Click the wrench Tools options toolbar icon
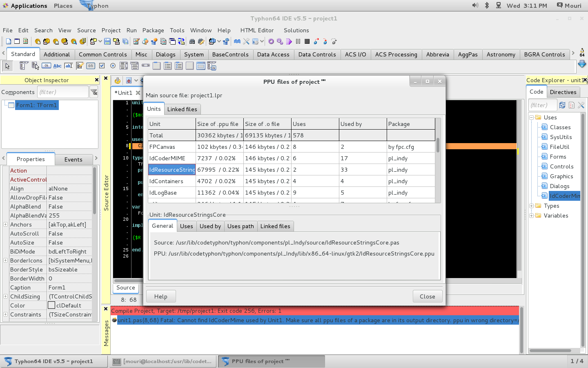Image resolution: width=588 pixels, height=368 pixels. pos(246,41)
